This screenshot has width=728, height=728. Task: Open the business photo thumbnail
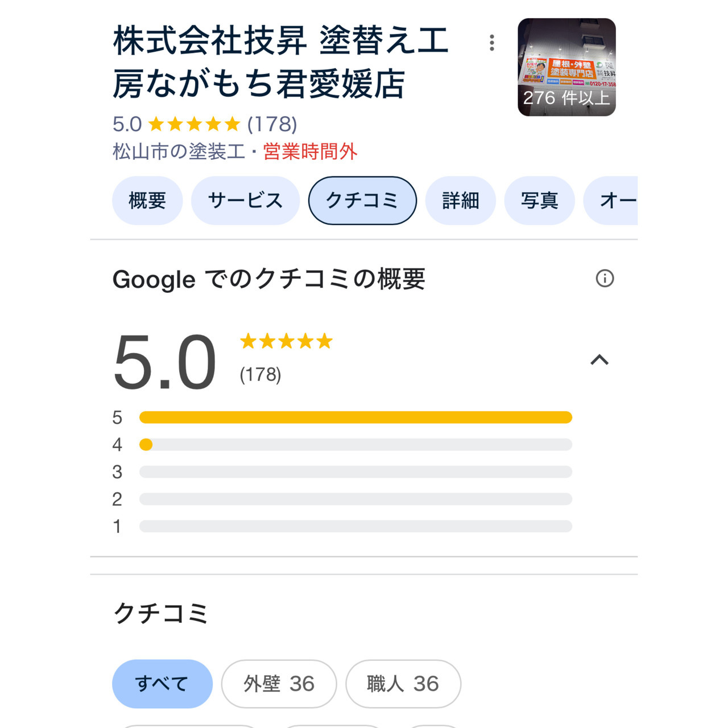point(566,67)
